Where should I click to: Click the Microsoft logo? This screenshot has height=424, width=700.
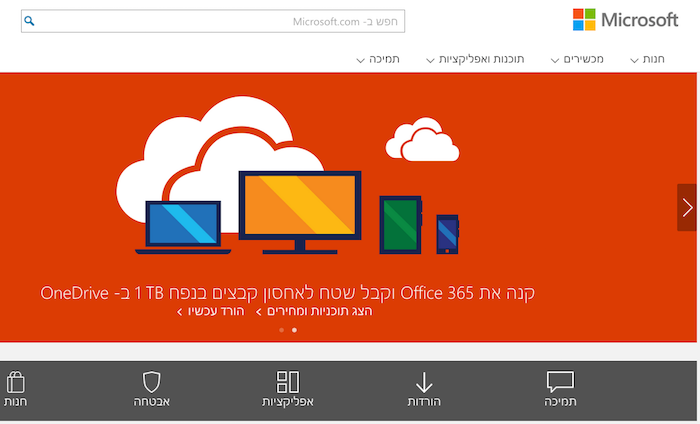[x=625, y=20]
